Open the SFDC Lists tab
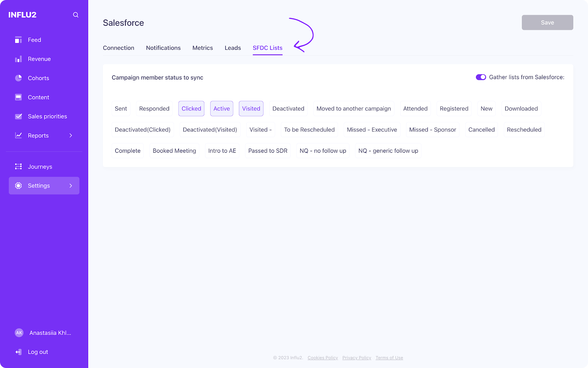588x368 pixels. (268, 48)
